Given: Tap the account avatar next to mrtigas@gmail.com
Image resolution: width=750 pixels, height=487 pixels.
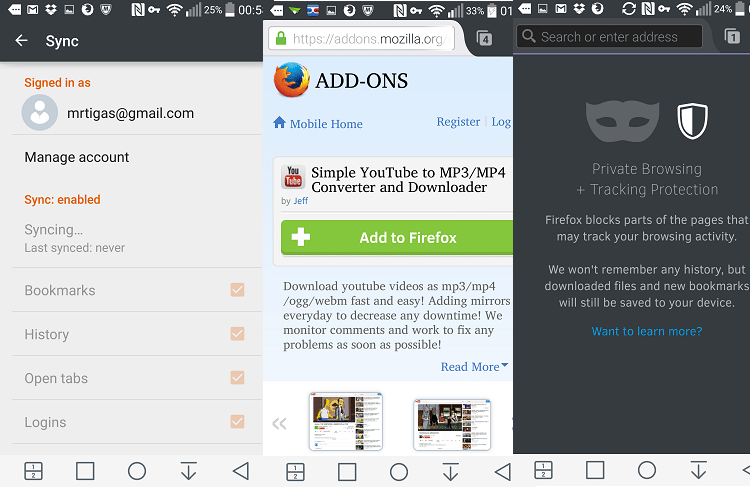Looking at the screenshot, I should 40,113.
